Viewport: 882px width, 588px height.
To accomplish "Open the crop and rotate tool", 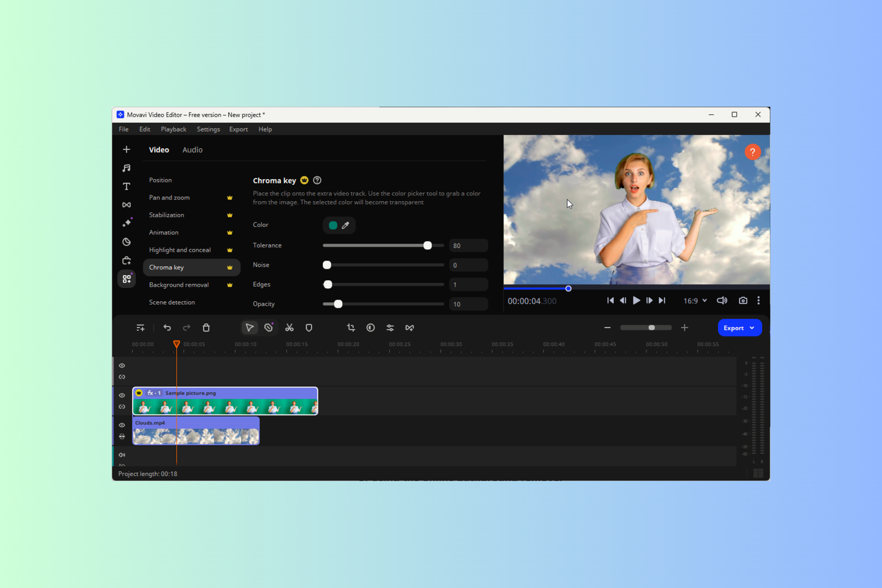I will click(351, 328).
